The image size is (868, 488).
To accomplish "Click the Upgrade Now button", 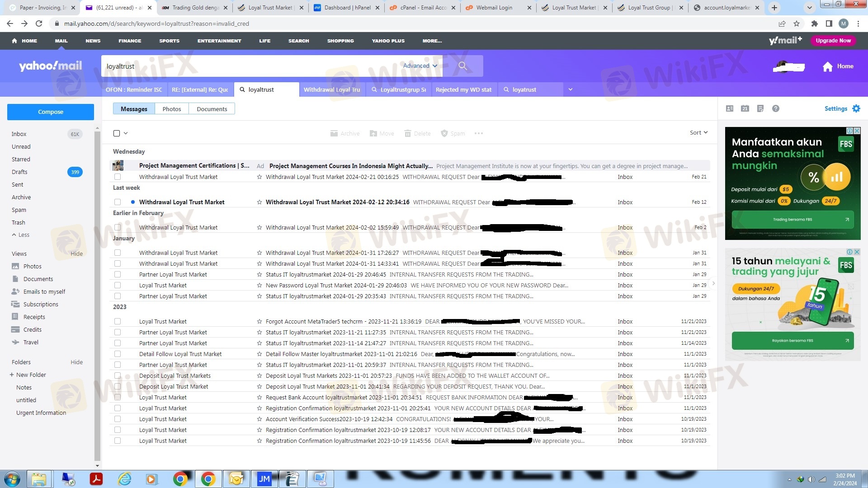I will [833, 41].
